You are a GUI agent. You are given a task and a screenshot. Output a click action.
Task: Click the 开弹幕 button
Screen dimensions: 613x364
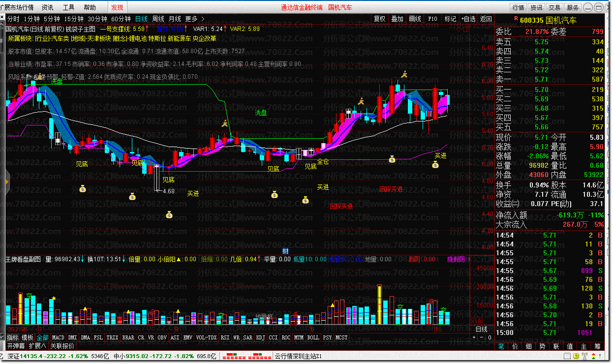pos(16,346)
